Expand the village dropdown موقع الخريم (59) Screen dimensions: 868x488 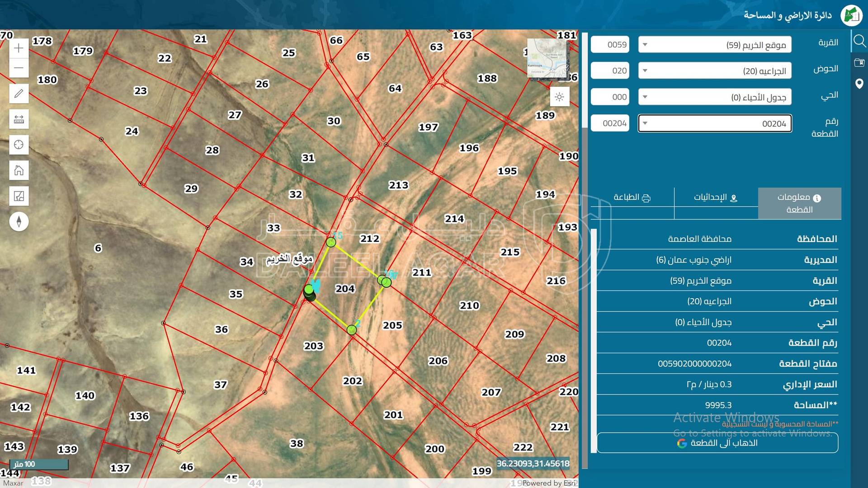714,45
